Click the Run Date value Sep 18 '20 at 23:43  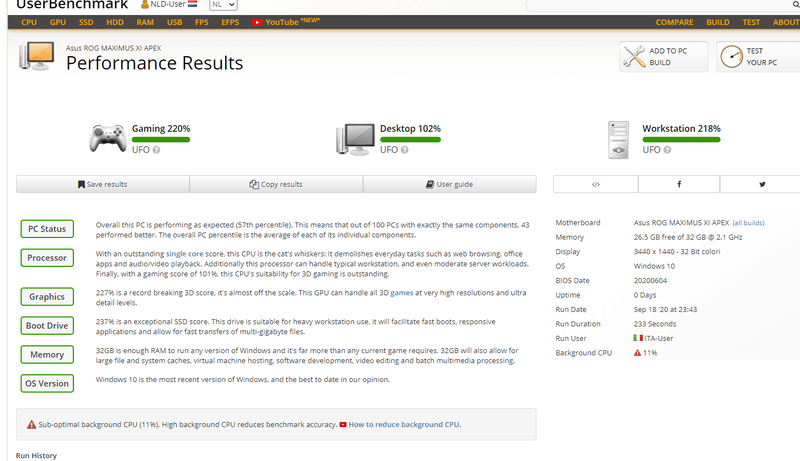(x=665, y=310)
